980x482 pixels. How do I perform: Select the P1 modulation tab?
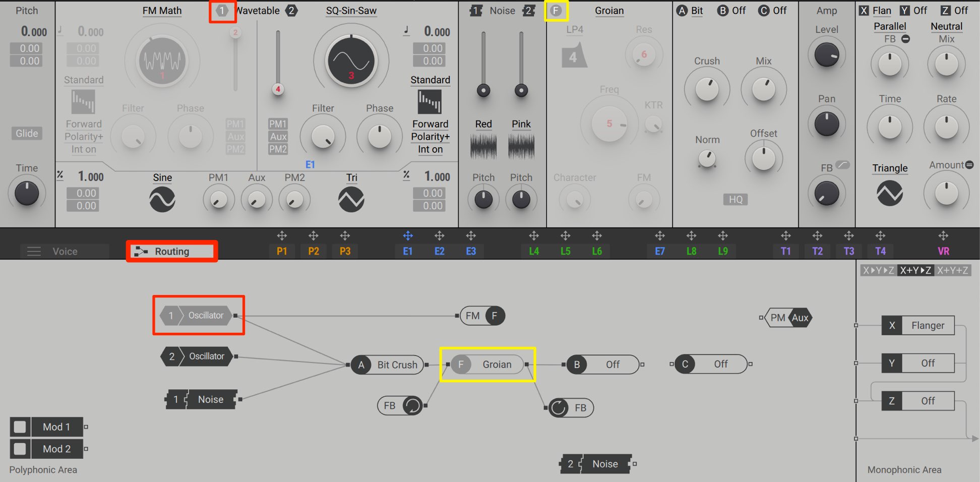[282, 251]
